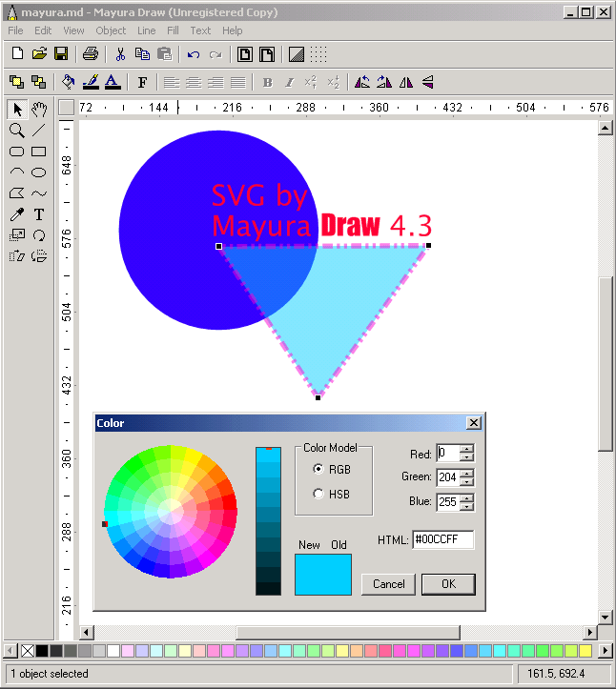
Task: Choose the black swatch in bottom palette
Action: pos(42,650)
